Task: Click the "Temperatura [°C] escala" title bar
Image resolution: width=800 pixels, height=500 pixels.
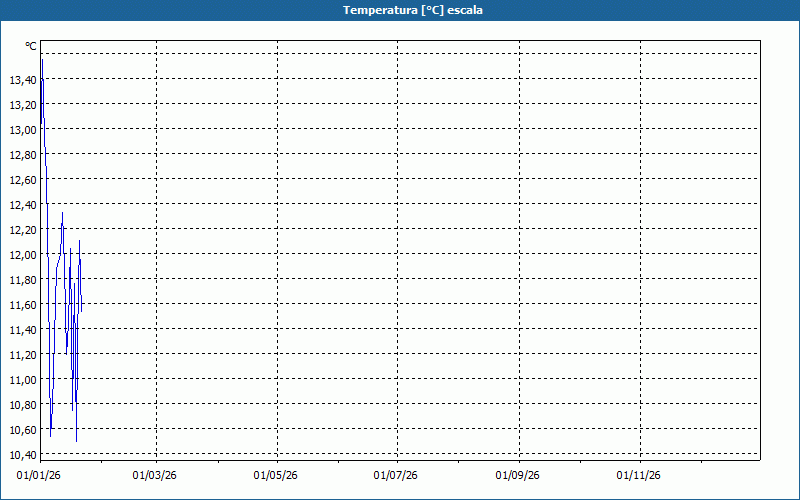Action: [x=400, y=10]
